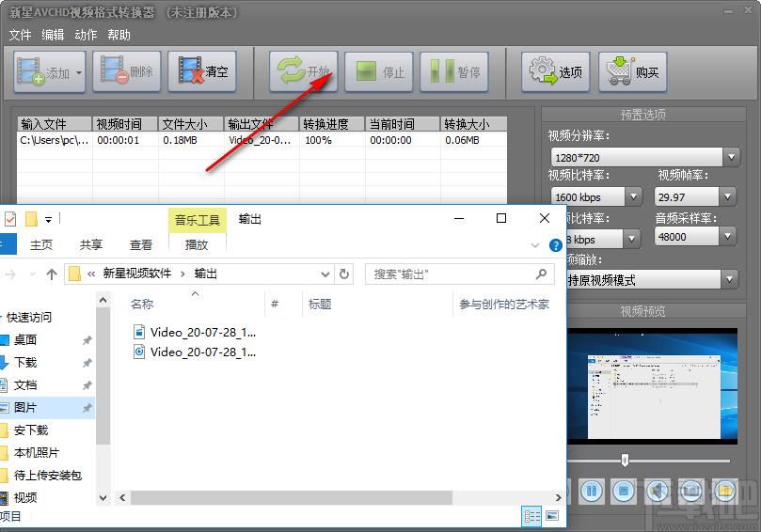Click the 删除 (Delete) toolbar button
761x532 pixels.
coord(127,71)
